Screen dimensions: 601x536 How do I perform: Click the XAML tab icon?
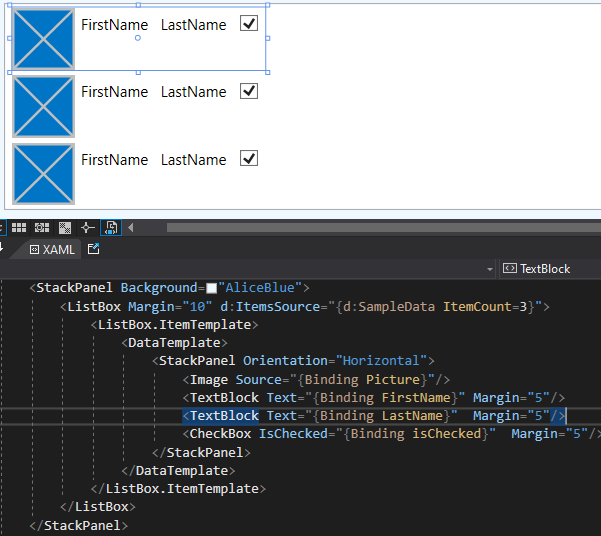(x=34, y=250)
